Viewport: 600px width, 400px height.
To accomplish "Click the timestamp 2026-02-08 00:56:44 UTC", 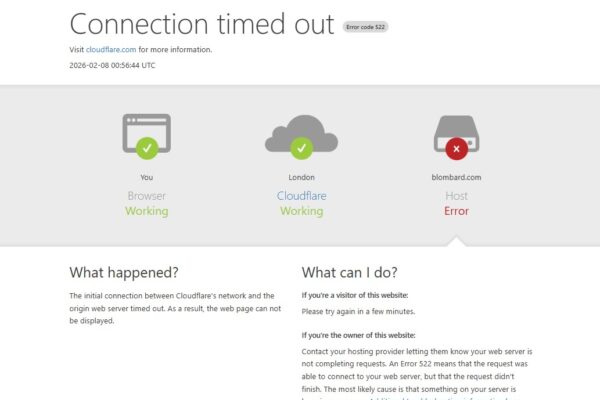I will coord(112,65).
